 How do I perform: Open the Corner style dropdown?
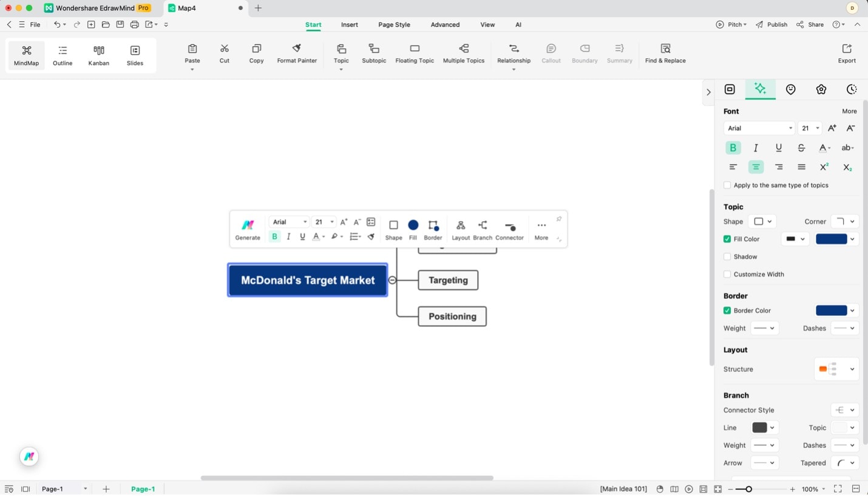[x=844, y=222]
